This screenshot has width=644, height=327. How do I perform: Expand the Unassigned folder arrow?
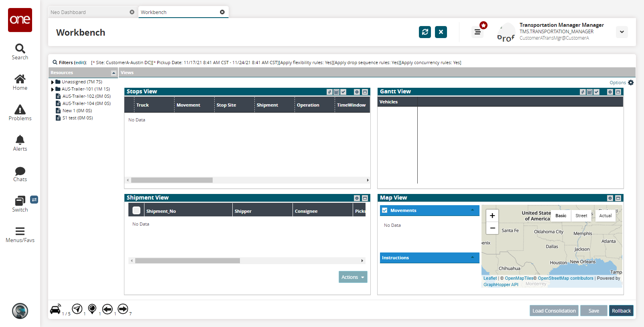52,82
